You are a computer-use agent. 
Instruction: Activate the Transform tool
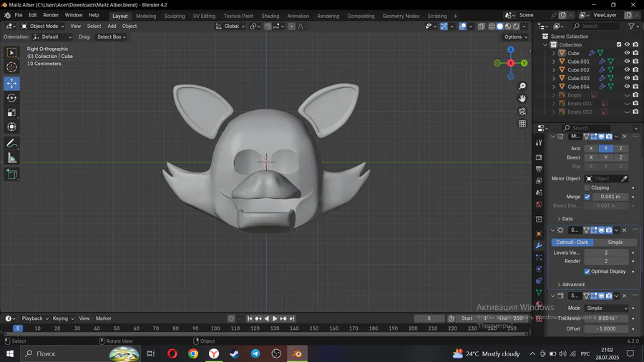click(11, 127)
